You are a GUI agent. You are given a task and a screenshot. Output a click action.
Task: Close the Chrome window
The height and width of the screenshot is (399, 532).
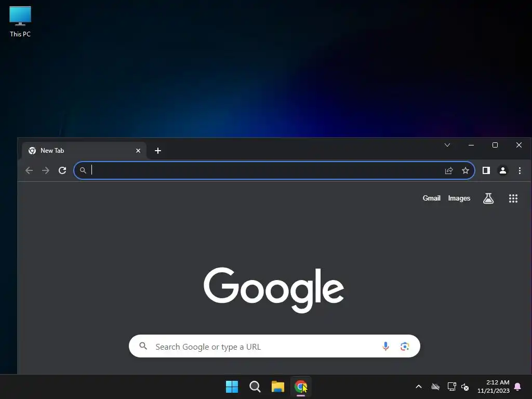tap(519, 145)
